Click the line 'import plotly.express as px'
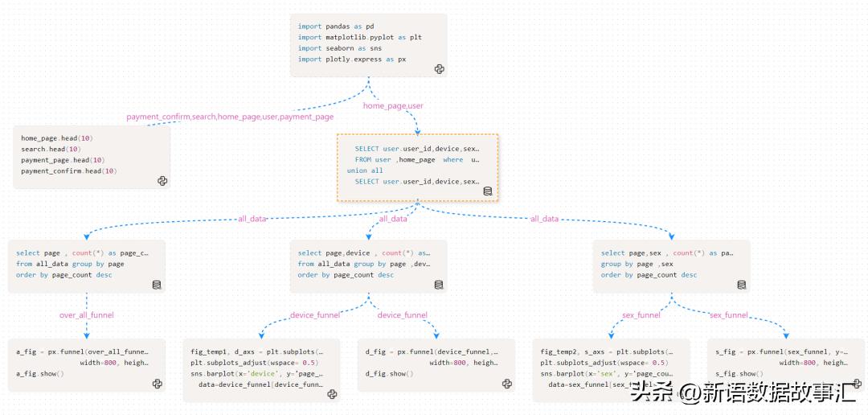The image size is (868, 415). tap(352, 59)
